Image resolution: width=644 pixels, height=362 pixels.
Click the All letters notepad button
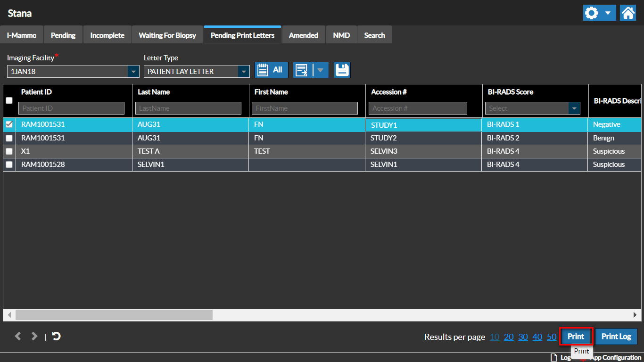[271, 70]
